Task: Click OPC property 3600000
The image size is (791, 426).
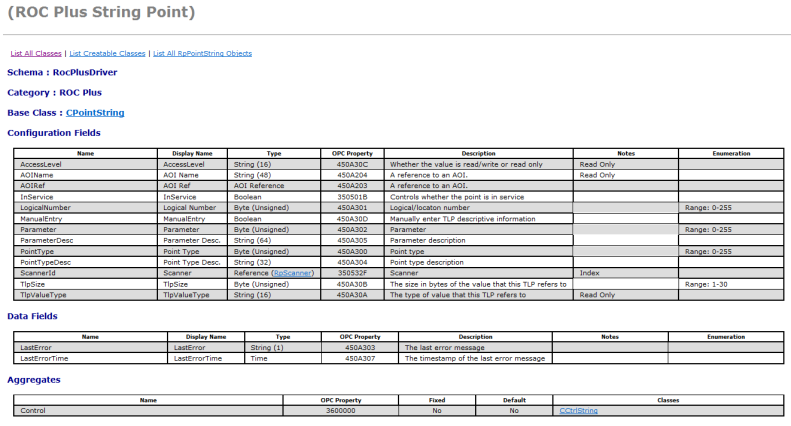Action: [341, 411]
